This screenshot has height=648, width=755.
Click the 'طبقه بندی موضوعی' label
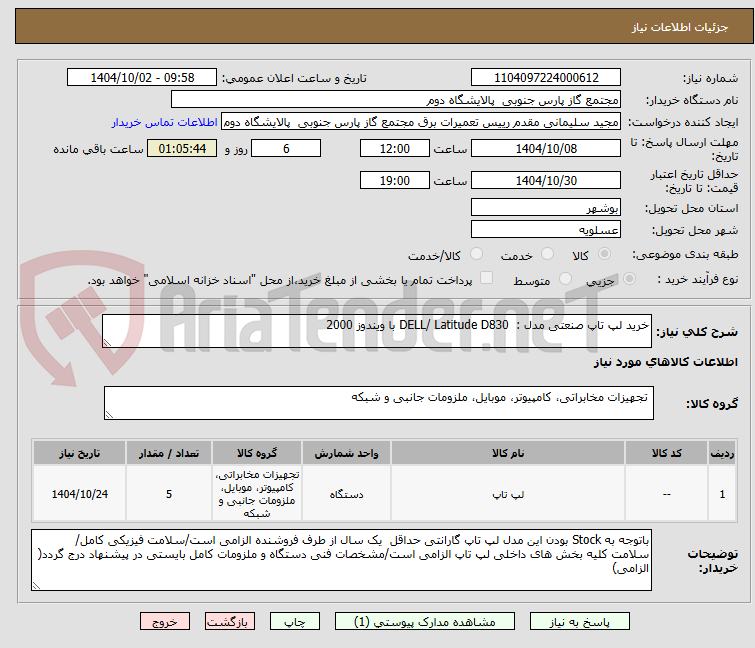point(685,254)
